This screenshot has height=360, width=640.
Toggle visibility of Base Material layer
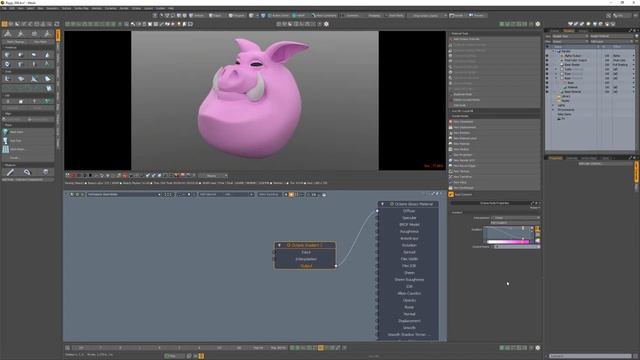(x=547, y=92)
